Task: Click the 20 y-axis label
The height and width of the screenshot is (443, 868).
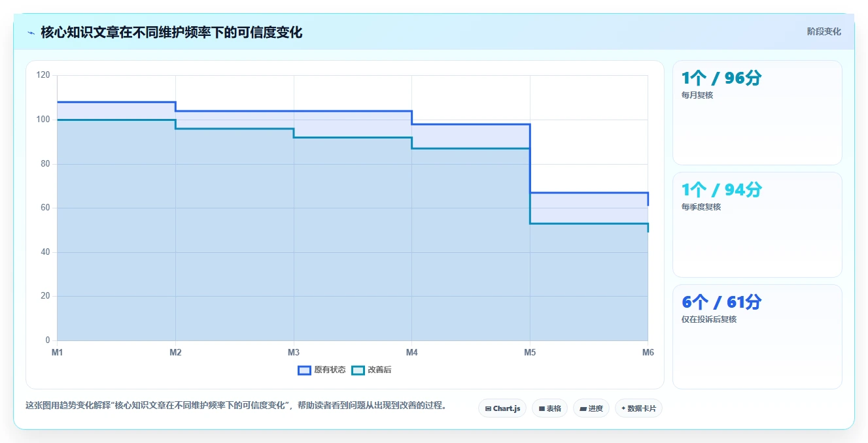Action: coord(45,296)
